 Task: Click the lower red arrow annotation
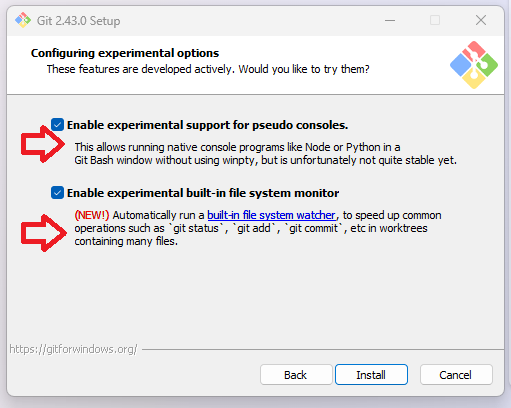[44, 233]
